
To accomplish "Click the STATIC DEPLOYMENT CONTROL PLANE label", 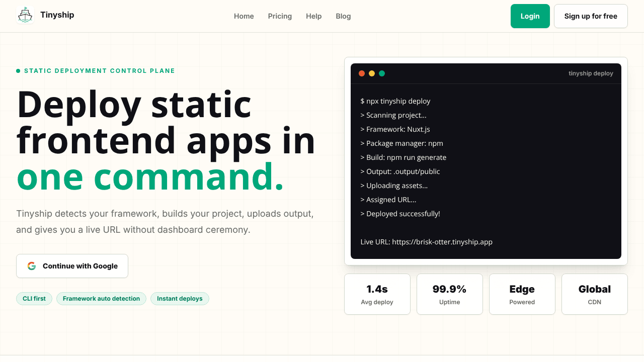I will (x=100, y=71).
